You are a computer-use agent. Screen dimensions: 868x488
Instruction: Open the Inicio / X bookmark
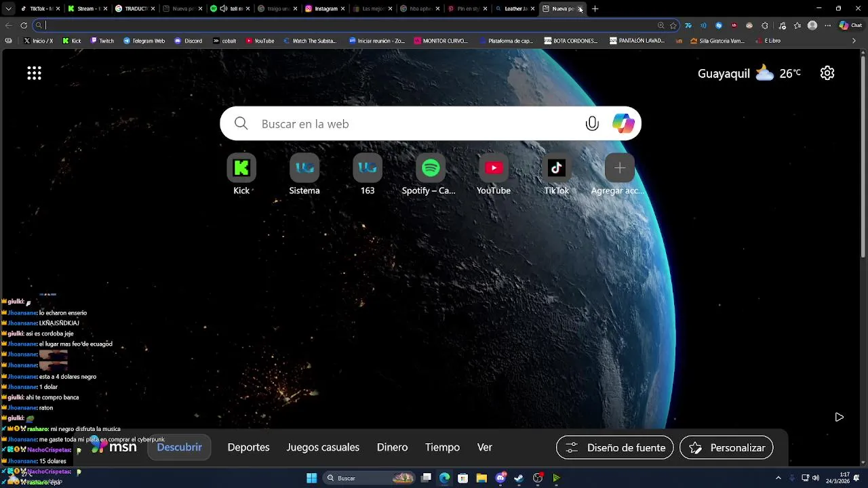pos(39,41)
